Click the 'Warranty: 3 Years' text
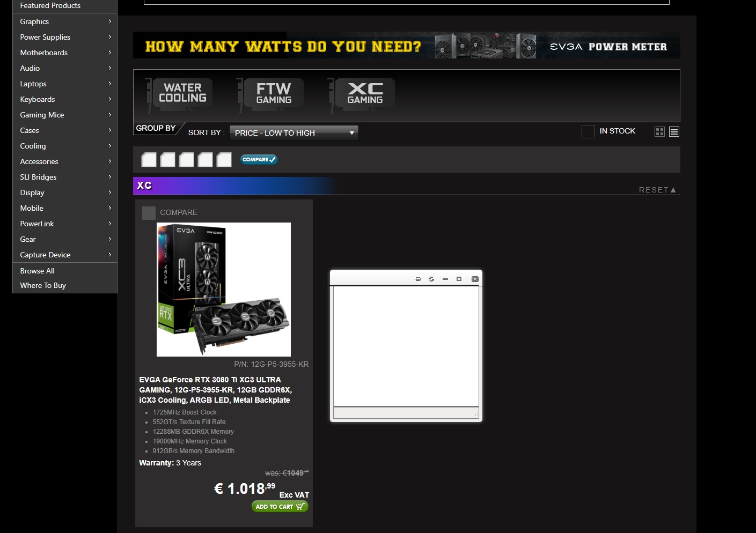The height and width of the screenshot is (533, 756). (170, 463)
